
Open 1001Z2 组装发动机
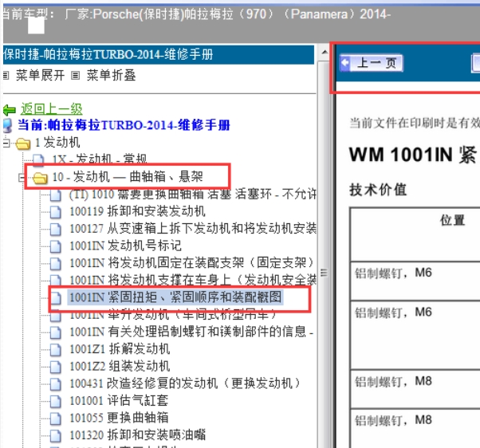tap(120, 366)
